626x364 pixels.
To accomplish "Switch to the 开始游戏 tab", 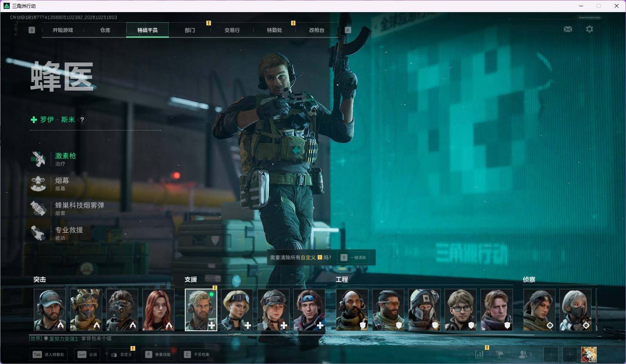I will (63, 30).
